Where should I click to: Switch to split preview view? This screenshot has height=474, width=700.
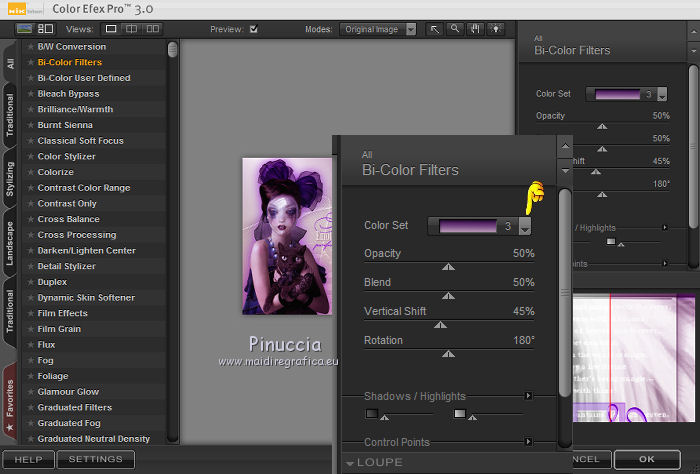pyautogui.click(x=133, y=29)
